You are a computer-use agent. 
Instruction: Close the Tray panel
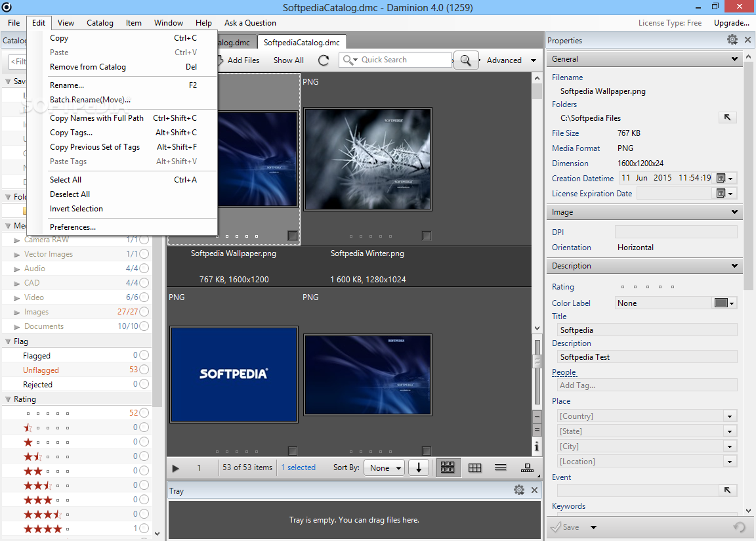point(534,490)
